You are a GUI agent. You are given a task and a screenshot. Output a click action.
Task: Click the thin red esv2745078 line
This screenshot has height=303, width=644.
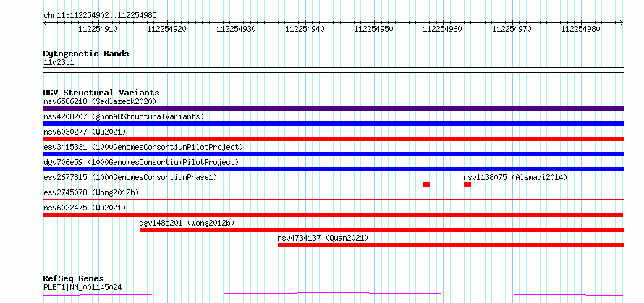pos(333,200)
